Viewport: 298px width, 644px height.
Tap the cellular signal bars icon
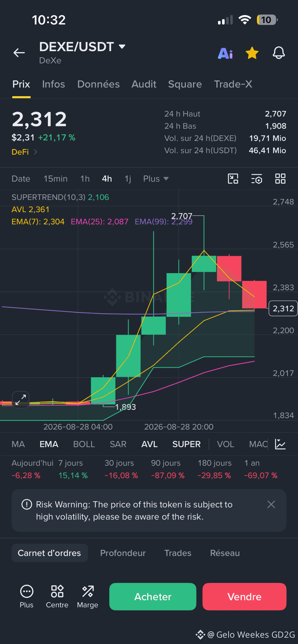coord(225,20)
